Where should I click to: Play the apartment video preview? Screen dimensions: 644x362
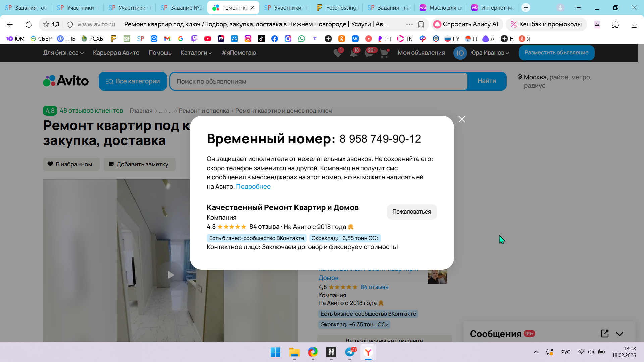pos(171,275)
